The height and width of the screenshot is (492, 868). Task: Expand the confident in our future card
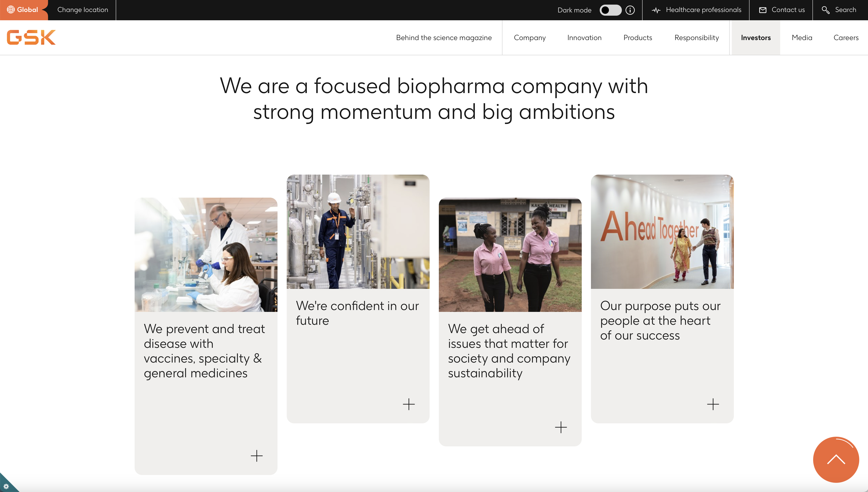[408, 404]
